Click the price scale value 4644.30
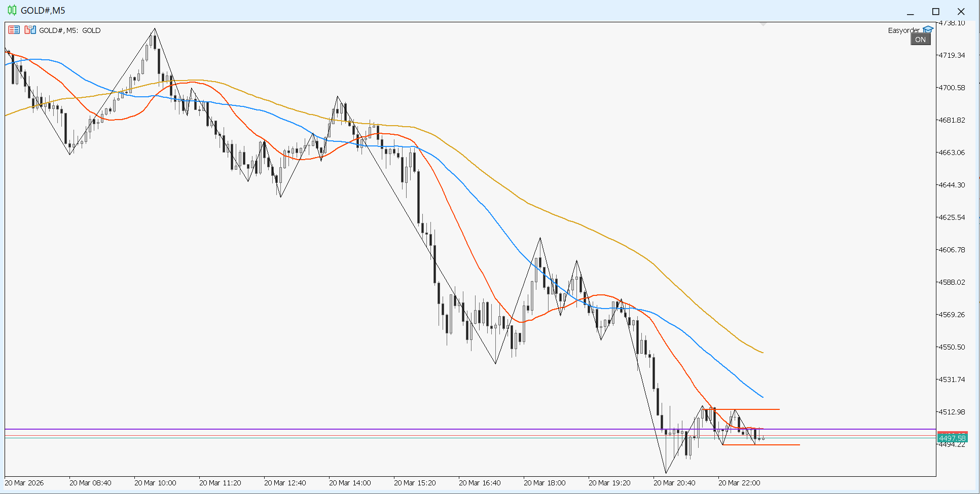Image resolution: width=980 pixels, height=494 pixels. [x=952, y=185]
